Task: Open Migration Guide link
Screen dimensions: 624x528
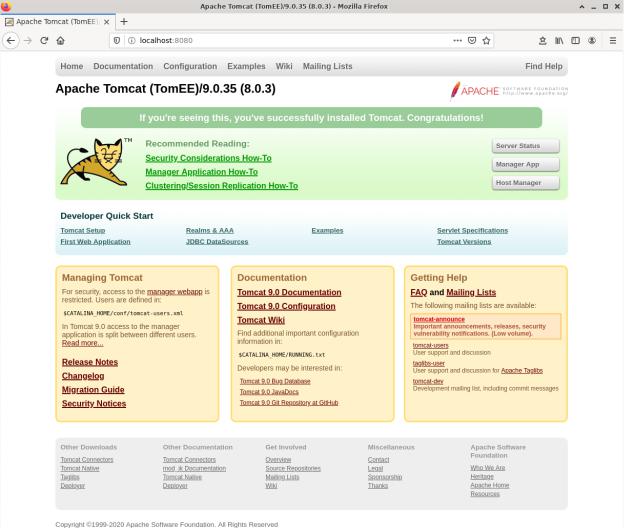Action: click(x=93, y=390)
